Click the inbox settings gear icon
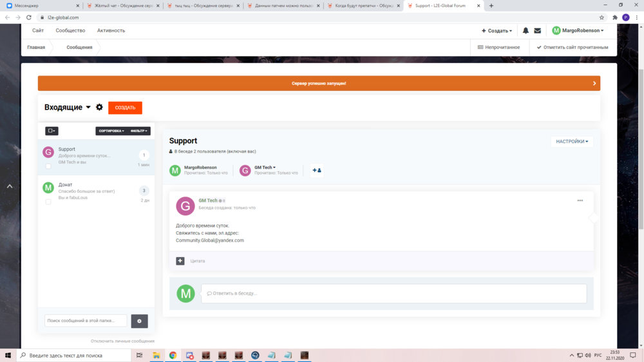This screenshot has width=644, height=362. pyautogui.click(x=99, y=108)
